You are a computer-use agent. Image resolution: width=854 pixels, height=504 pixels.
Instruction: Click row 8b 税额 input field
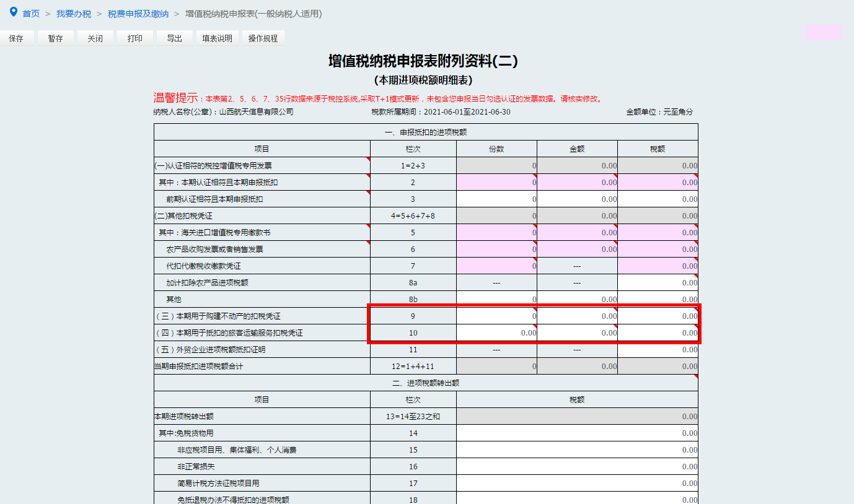[658, 300]
